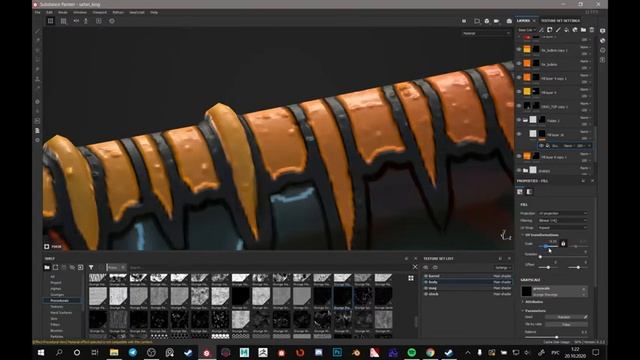Toggle visibility of yellow Fill layer 4
Screen dimensions: 640x360
[519, 92]
